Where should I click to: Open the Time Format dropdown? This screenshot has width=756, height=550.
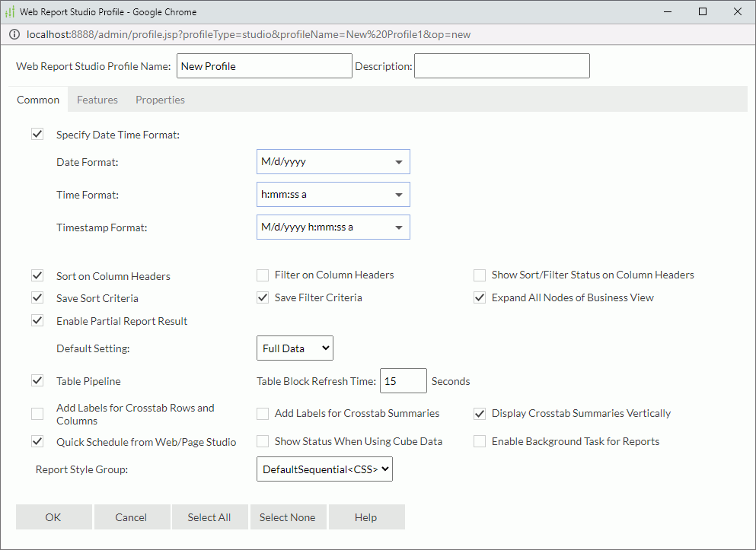point(398,194)
